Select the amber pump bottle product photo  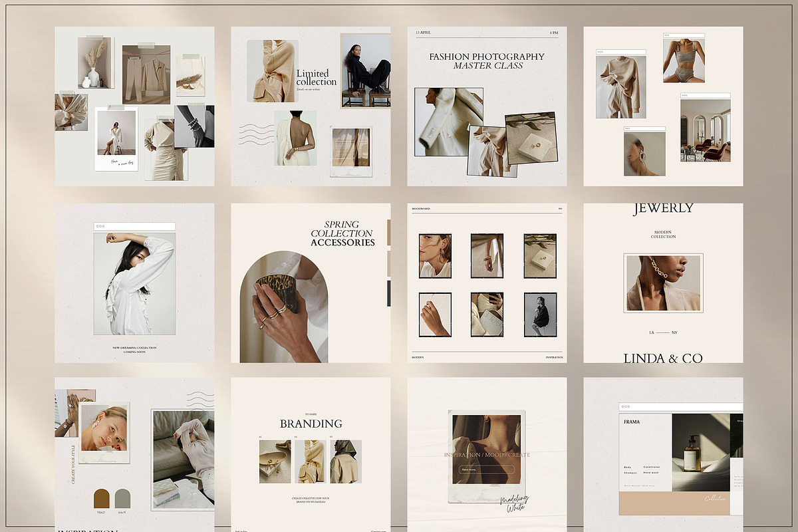701,453
